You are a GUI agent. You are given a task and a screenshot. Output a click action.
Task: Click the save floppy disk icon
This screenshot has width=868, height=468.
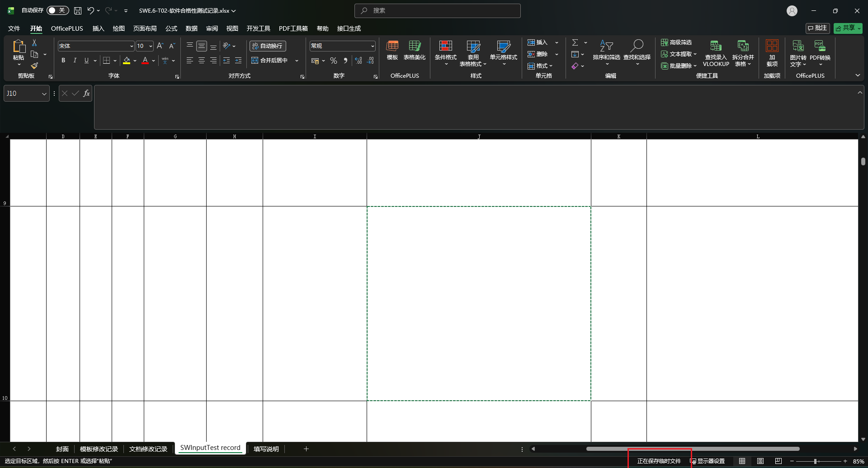click(78, 10)
